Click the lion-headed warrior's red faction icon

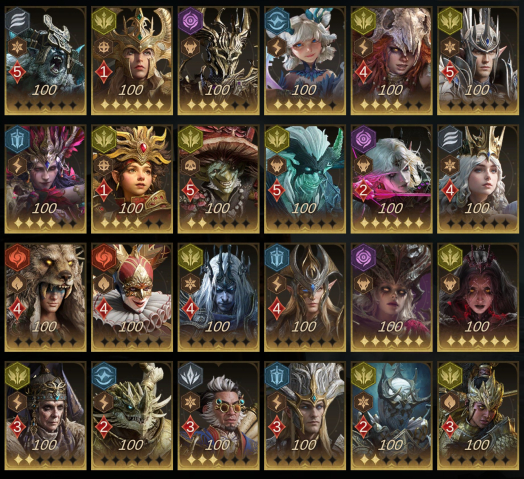[18, 257]
